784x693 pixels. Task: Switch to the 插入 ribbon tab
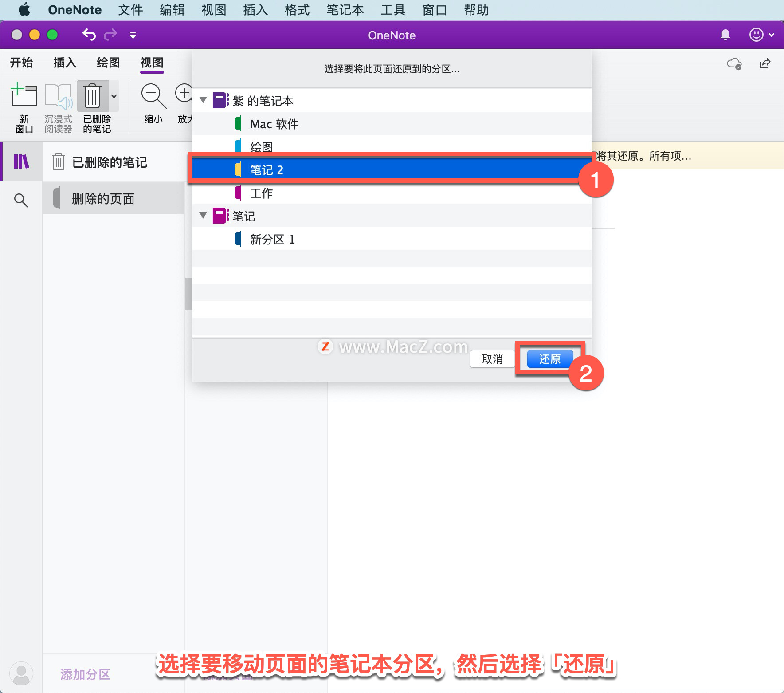(65, 63)
